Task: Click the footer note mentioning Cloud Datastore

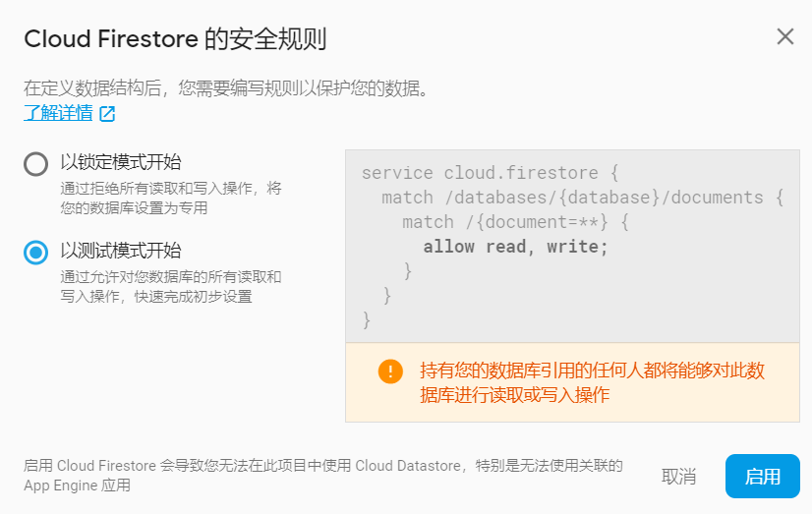Action: [323, 475]
